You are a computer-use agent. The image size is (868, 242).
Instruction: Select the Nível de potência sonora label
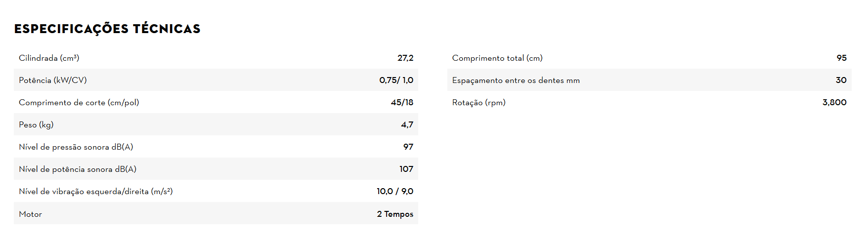(x=78, y=169)
